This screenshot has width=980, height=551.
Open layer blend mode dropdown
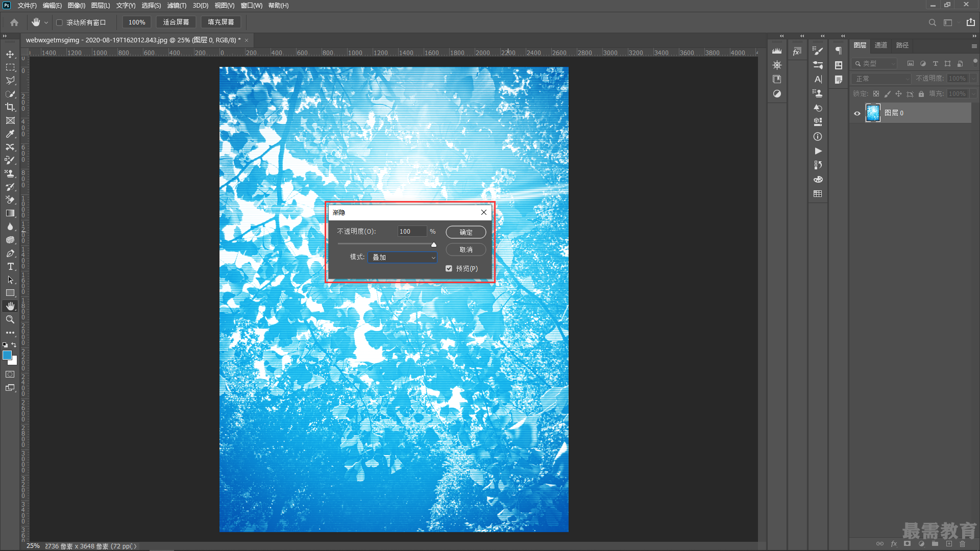click(x=881, y=79)
